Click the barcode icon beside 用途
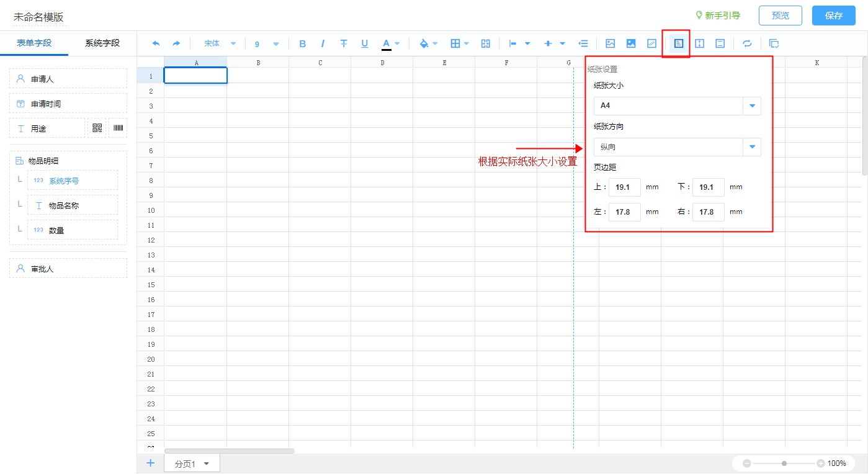 tap(118, 128)
